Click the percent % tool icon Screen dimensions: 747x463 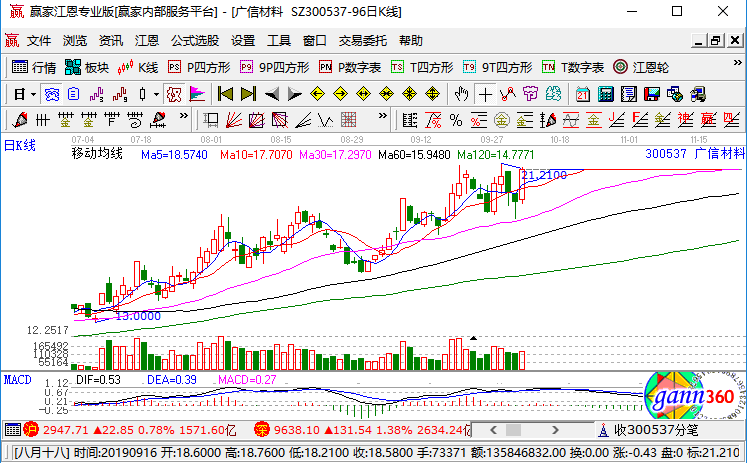coord(456,120)
